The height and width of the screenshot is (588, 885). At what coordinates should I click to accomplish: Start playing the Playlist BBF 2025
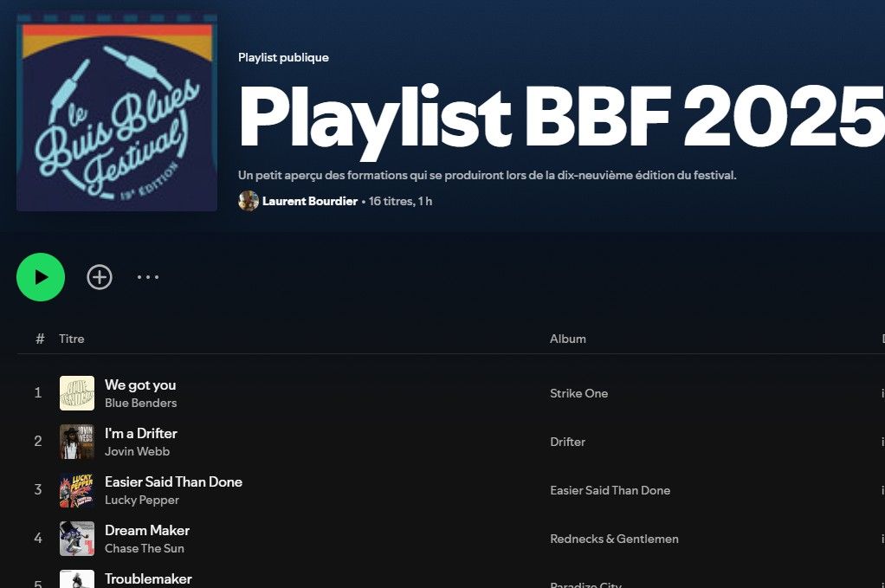pos(41,277)
